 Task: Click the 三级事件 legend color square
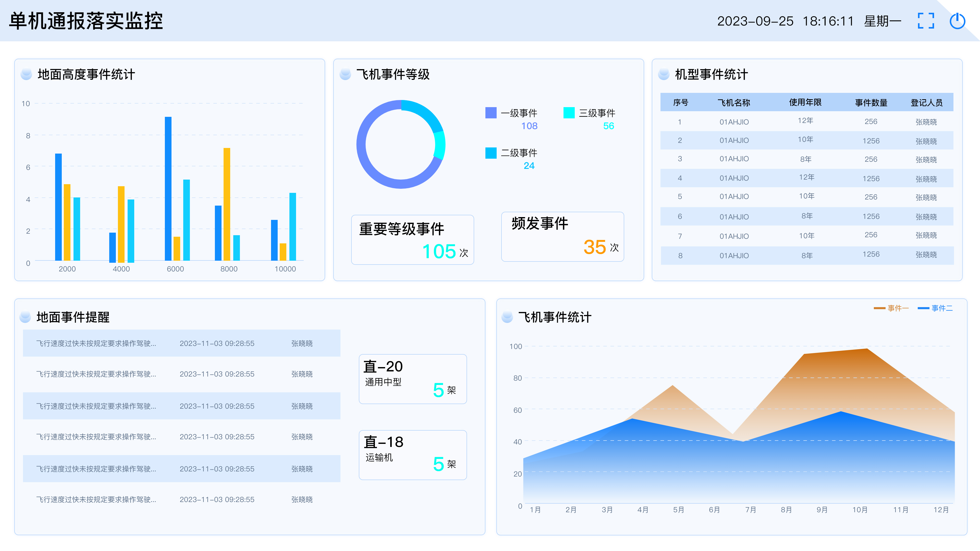569,113
